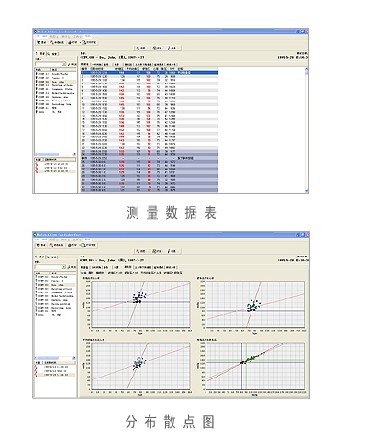Click the scroll-down arrow of the measurement table
Screen dimensions: 368x443
[x=306, y=191]
